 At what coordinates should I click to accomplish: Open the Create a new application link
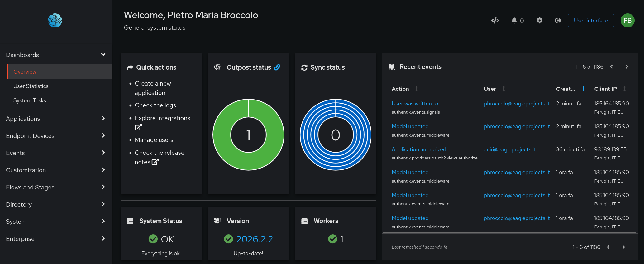(153, 88)
